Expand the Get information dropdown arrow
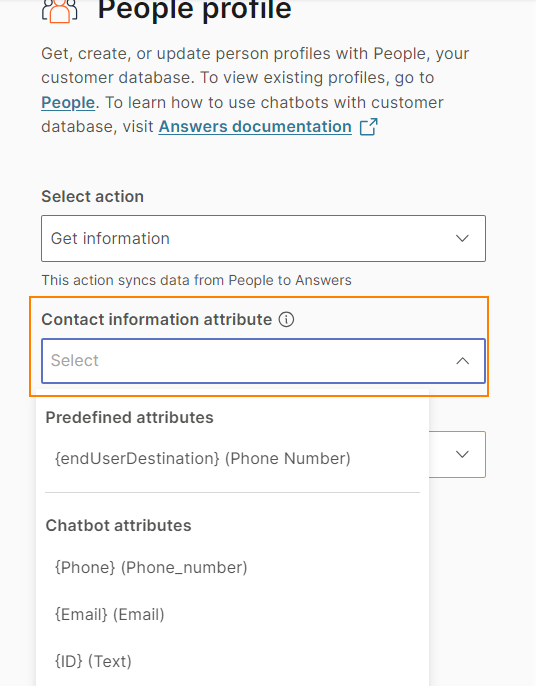This screenshot has width=536, height=686. point(462,238)
